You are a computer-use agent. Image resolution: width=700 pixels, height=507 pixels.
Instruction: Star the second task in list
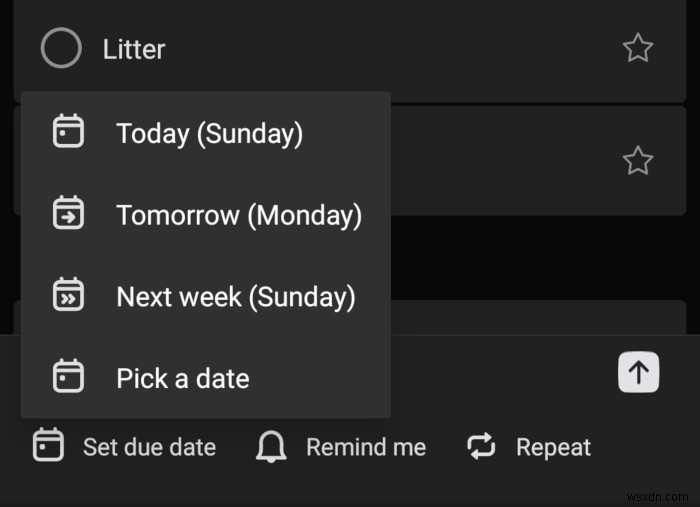[x=638, y=161]
